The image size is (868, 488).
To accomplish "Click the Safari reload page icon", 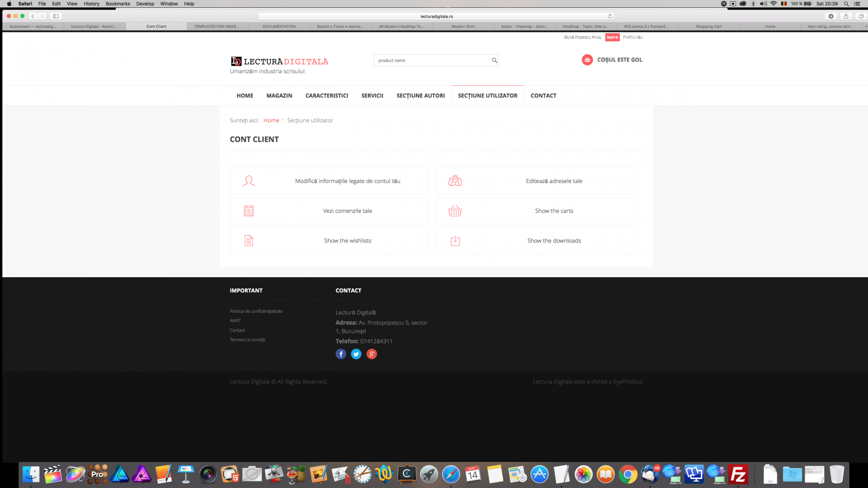I will [x=610, y=16].
